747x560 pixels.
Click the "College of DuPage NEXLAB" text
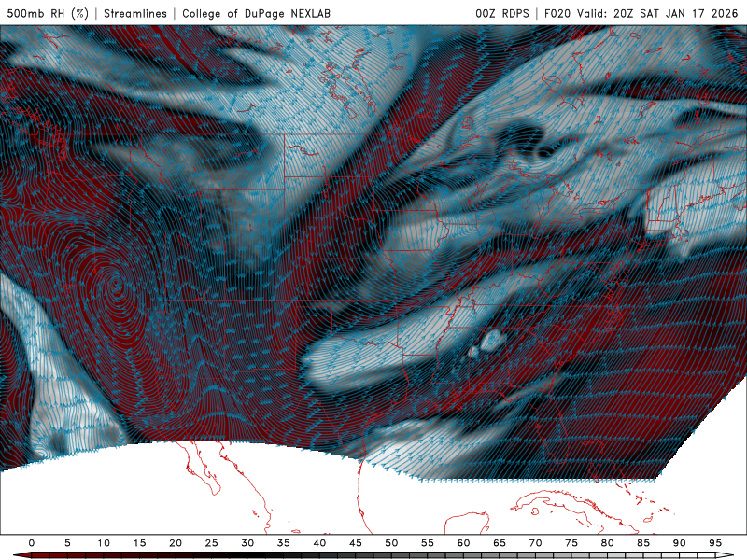(x=256, y=13)
